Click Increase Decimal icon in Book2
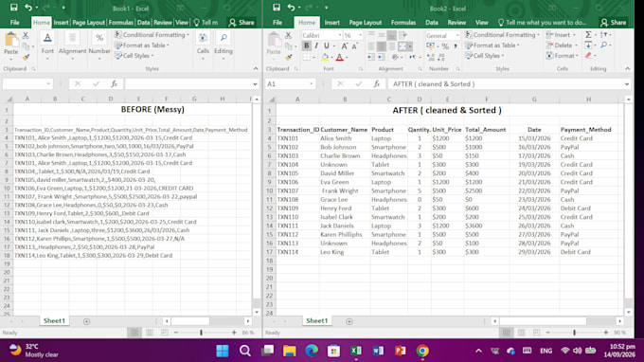The image size is (644, 362). click(430, 57)
